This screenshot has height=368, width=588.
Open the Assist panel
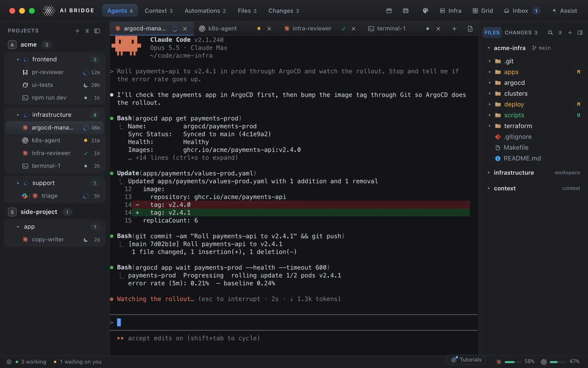(564, 11)
